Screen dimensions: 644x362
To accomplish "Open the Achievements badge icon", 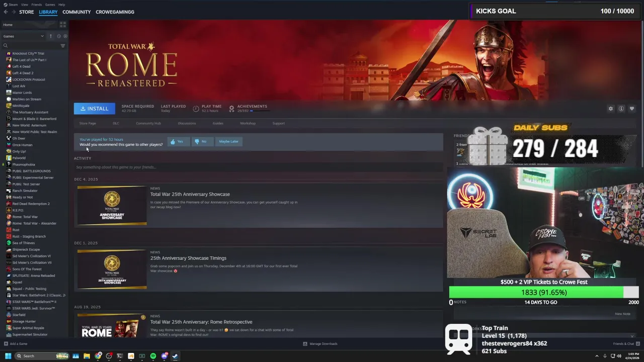I will click(231, 108).
